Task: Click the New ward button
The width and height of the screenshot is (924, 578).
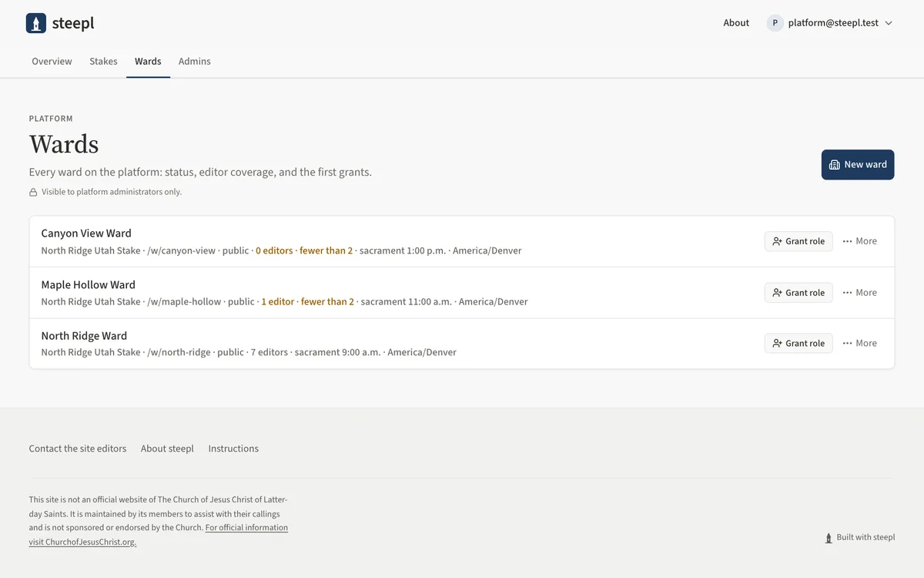Action: (858, 164)
